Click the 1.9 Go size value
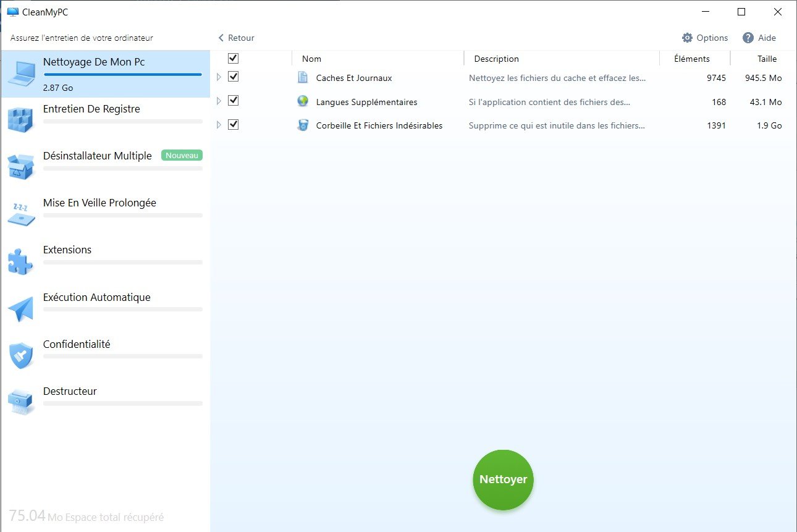Screen dimensions: 797x532 tap(769, 125)
